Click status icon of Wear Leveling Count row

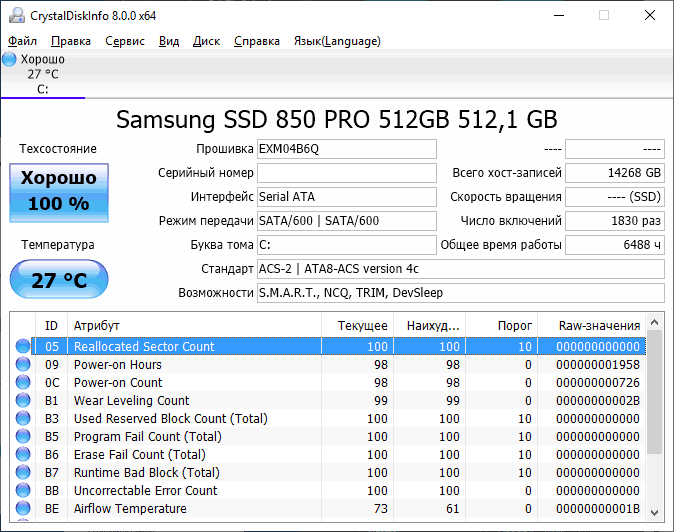coord(23,401)
